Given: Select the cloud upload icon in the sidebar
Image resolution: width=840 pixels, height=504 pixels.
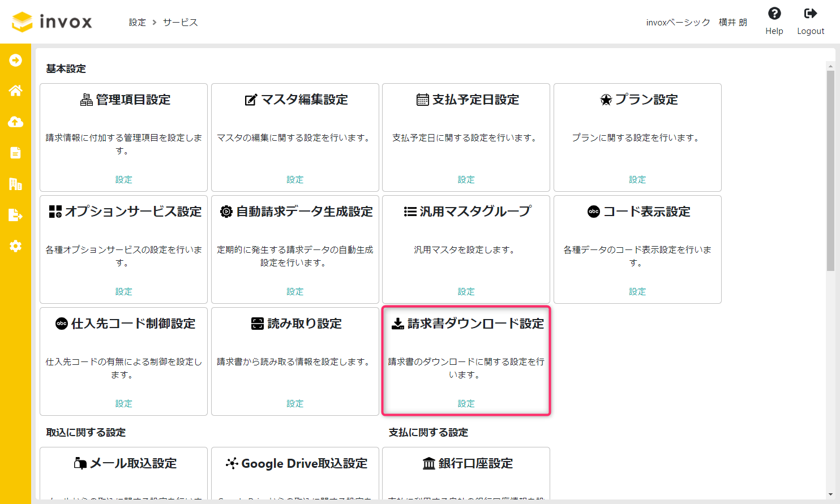Looking at the screenshot, I should [x=16, y=122].
